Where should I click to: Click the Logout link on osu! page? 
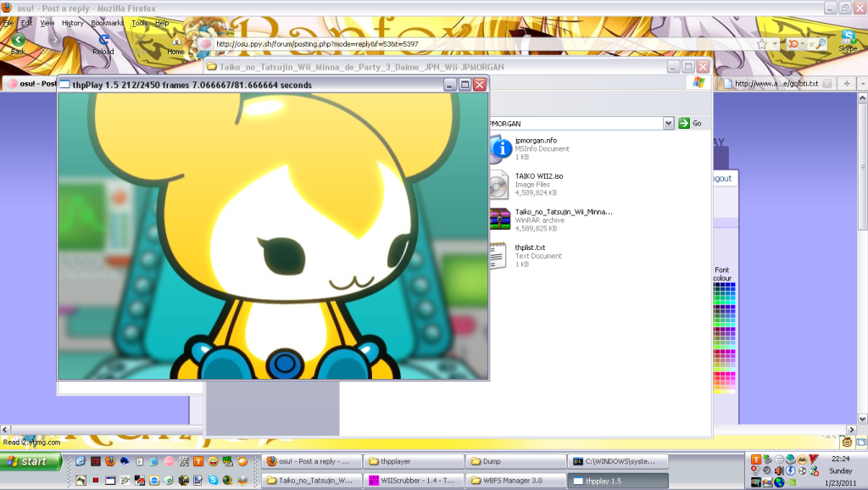click(722, 178)
